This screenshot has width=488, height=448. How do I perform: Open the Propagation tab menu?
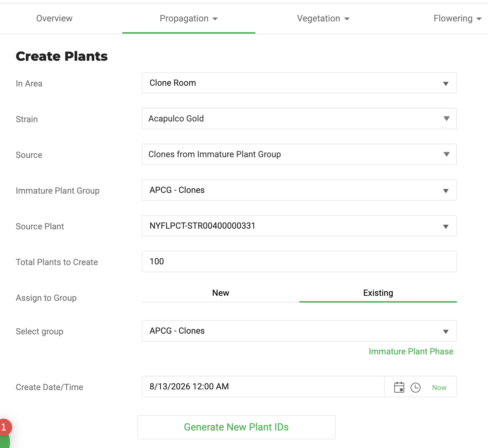[189, 19]
